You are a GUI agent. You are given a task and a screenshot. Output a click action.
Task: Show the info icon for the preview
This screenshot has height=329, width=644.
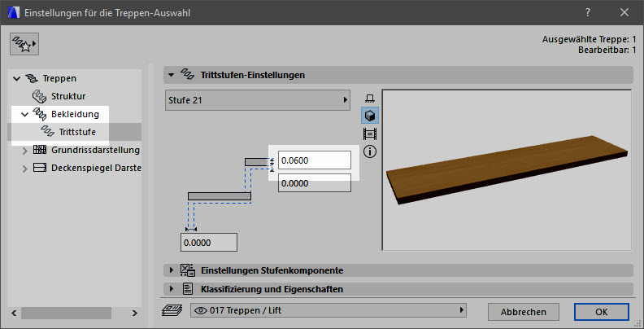pyautogui.click(x=370, y=151)
